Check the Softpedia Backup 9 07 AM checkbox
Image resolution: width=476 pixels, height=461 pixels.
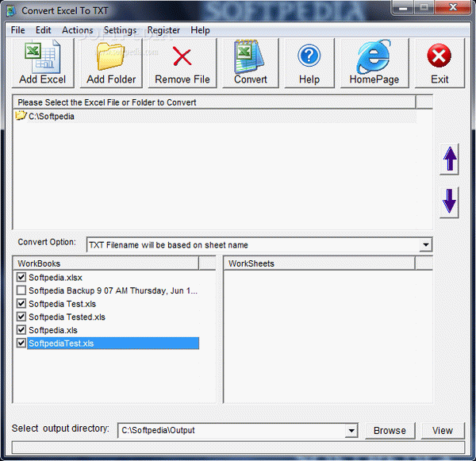[21, 290]
